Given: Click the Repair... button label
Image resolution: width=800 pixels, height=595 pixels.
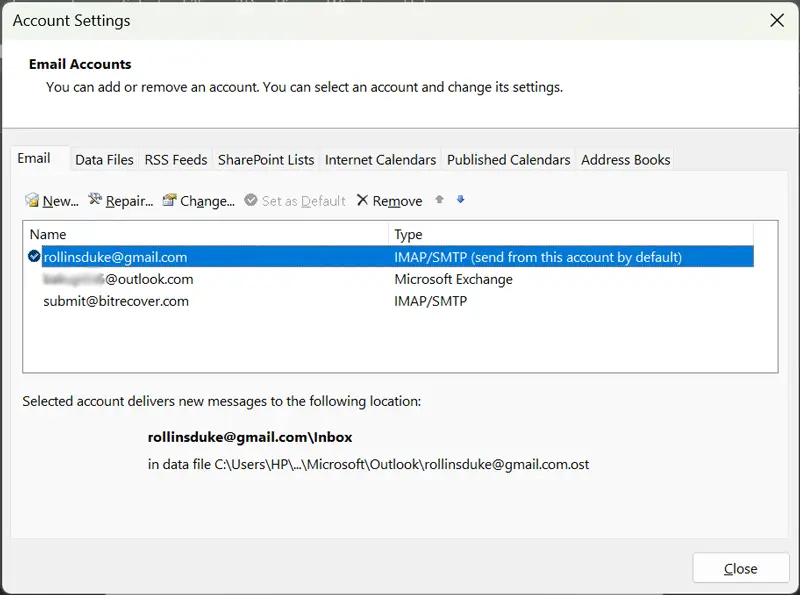Looking at the screenshot, I should coord(129,201).
